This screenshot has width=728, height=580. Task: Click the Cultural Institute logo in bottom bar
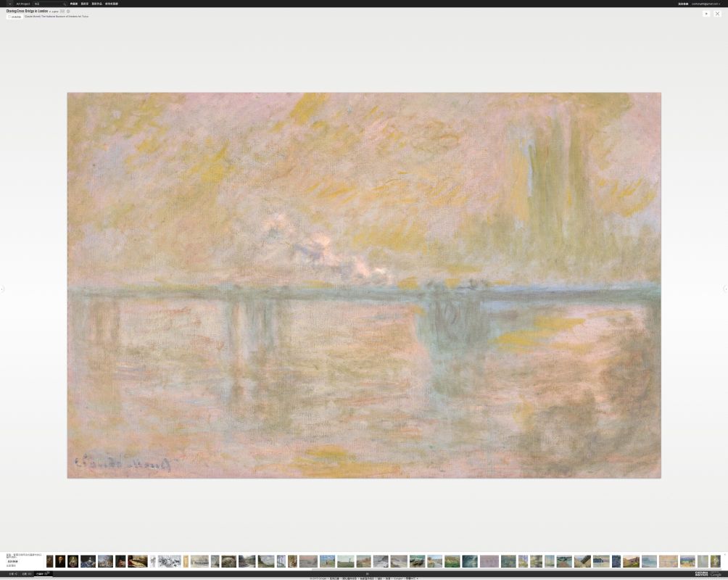pos(701,574)
